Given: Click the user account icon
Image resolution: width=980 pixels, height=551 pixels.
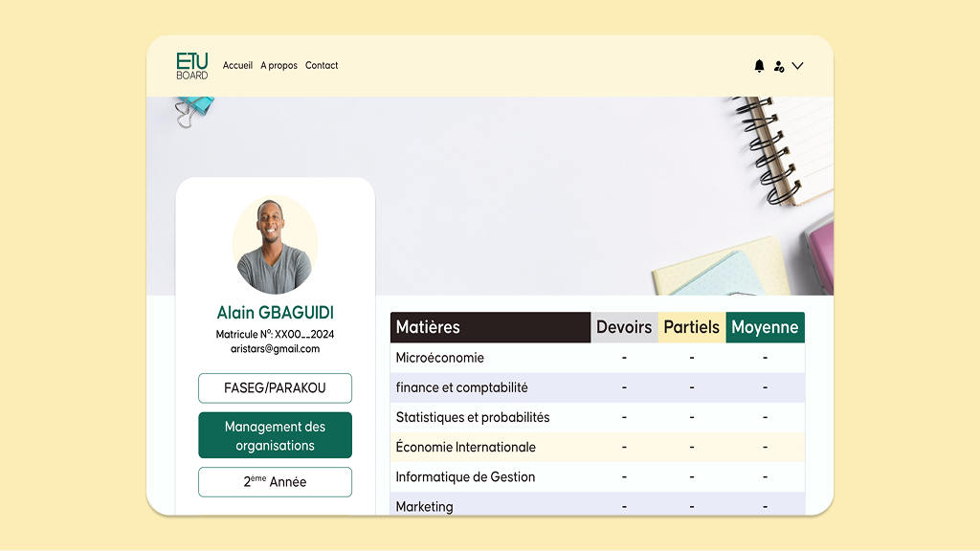Looking at the screenshot, I should pyautogui.click(x=779, y=66).
